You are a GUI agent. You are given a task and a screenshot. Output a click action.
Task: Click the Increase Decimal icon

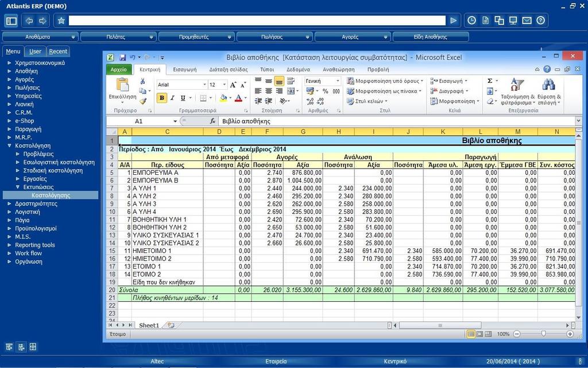tap(310, 101)
